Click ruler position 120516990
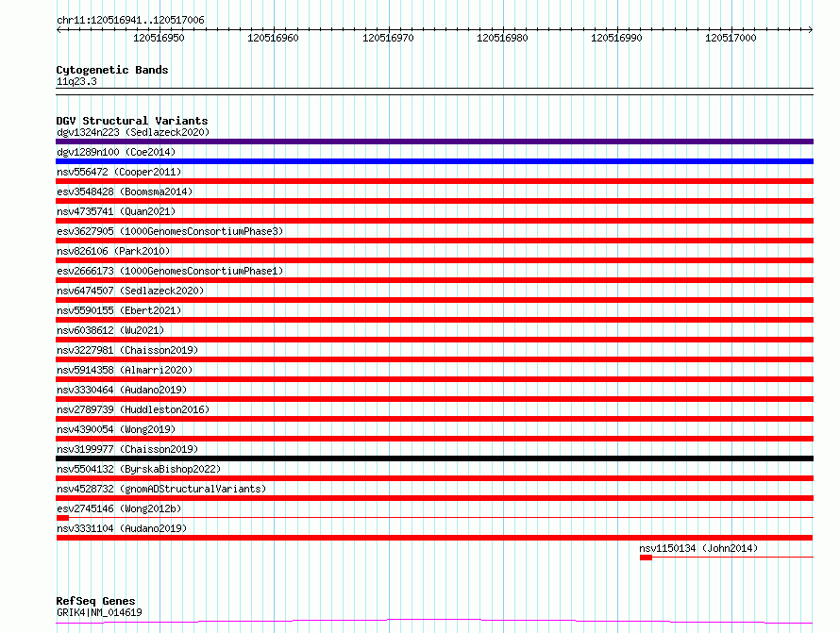Image resolution: width=840 pixels, height=633 pixels. pyautogui.click(x=616, y=38)
